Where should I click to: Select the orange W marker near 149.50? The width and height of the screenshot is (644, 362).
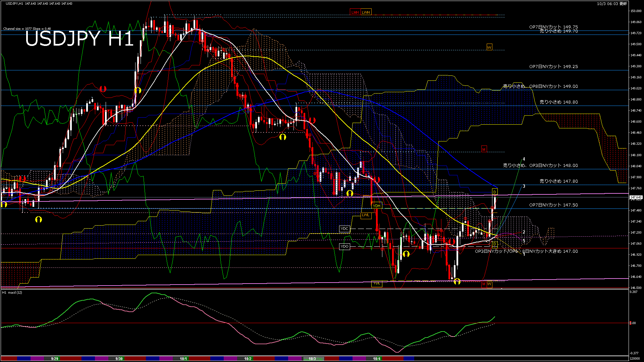489,47
